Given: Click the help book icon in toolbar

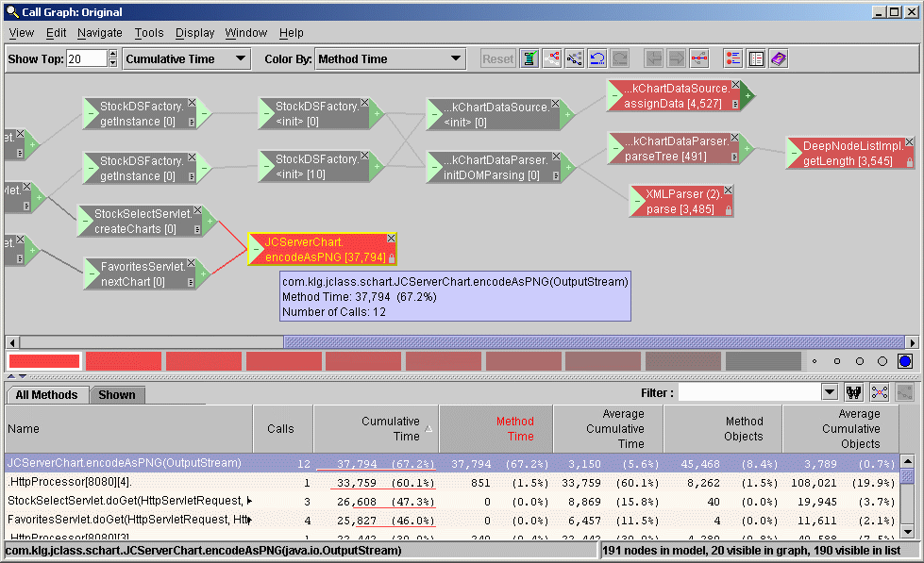Looking at the screenshot, I should 778,58.
